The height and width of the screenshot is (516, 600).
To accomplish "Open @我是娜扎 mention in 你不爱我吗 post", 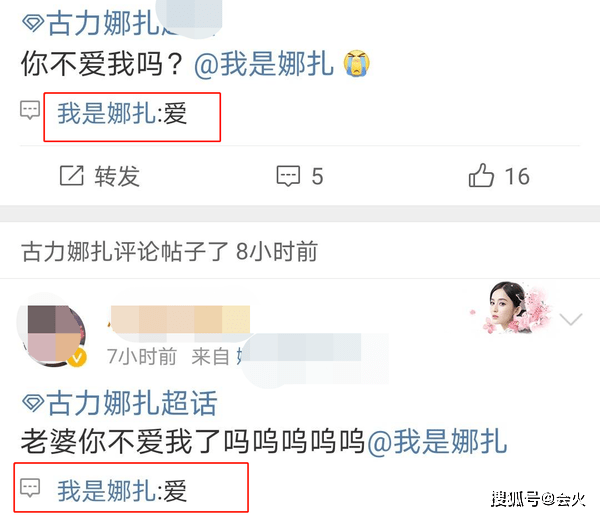I will [x=264, y=64].
